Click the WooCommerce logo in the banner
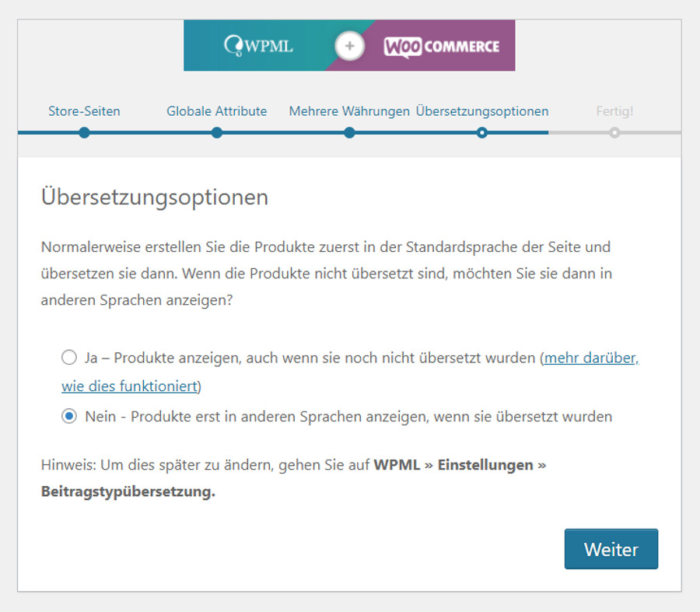 click(441, 47)
